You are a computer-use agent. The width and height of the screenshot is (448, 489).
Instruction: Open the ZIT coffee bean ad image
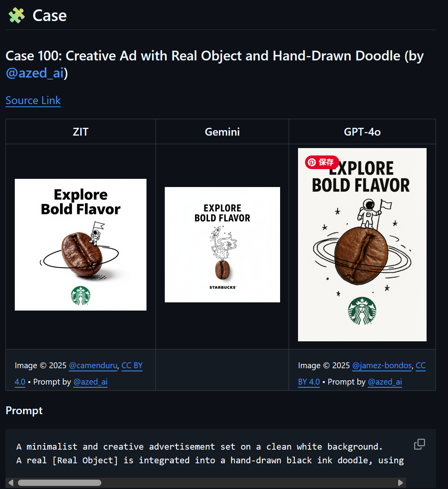(81, 245)
